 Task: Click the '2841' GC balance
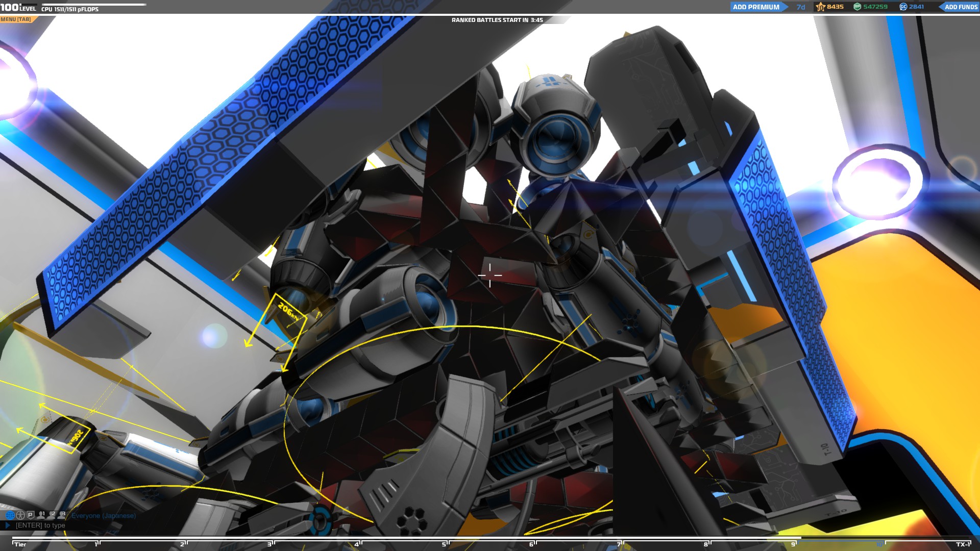point(916,7)
